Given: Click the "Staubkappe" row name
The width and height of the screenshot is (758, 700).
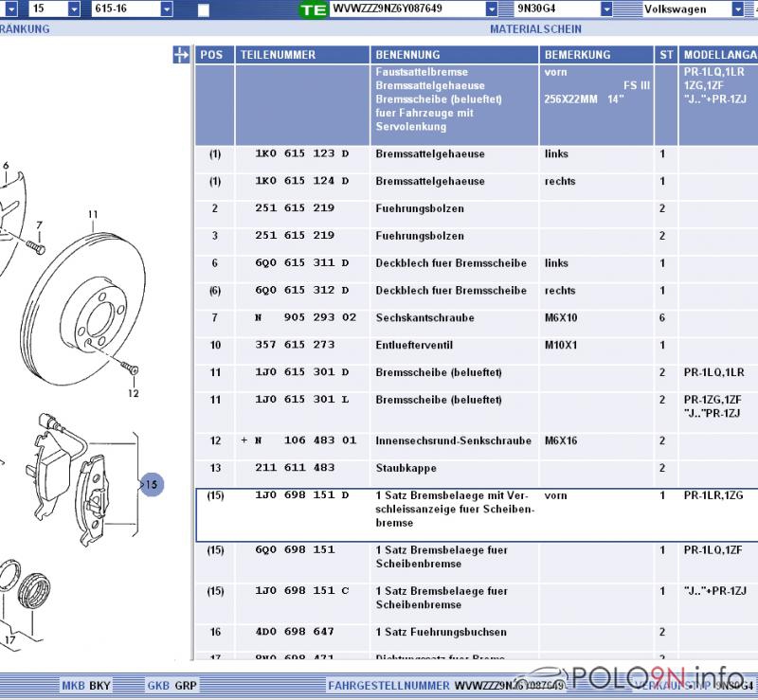Looking at the screenshot, I should pos(406,468).
